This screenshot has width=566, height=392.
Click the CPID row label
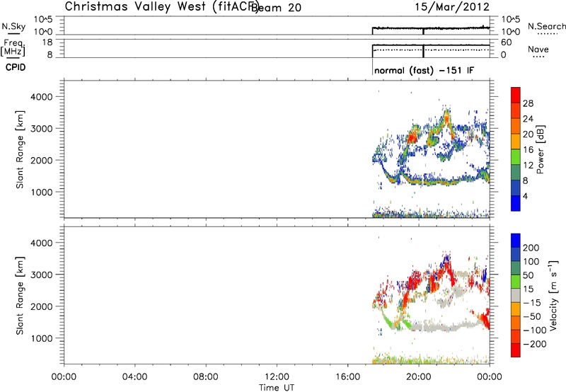(x=16, y=67)
